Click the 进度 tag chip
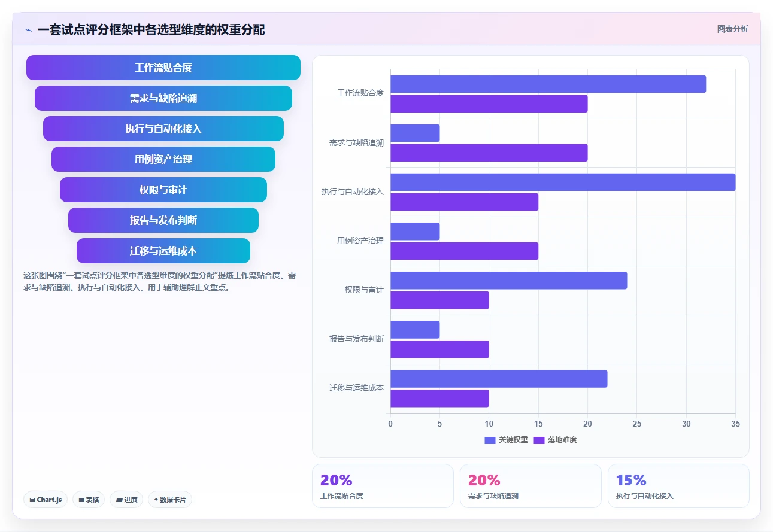Image resolution: width=773 pixels, height=532 pixels. click(126, 500)
